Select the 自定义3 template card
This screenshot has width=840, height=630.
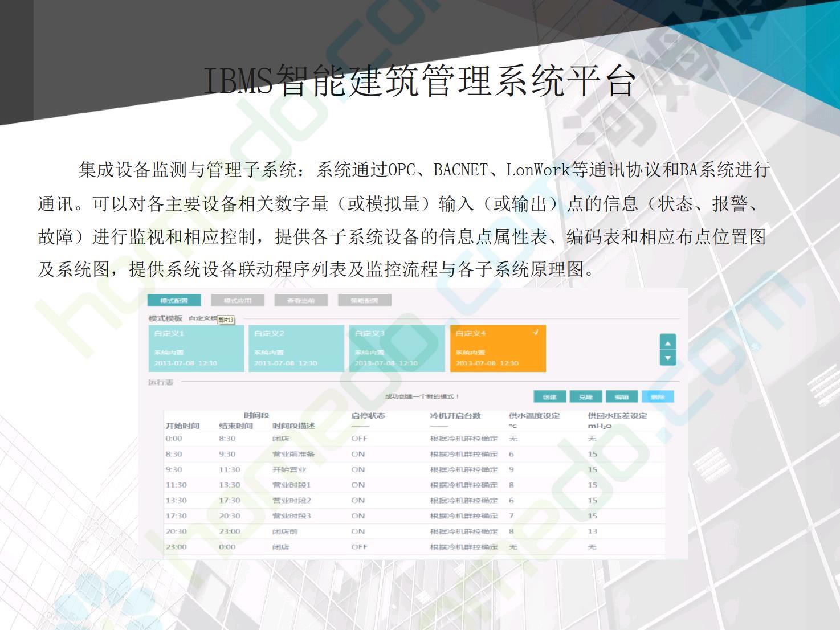click(397, 349)
